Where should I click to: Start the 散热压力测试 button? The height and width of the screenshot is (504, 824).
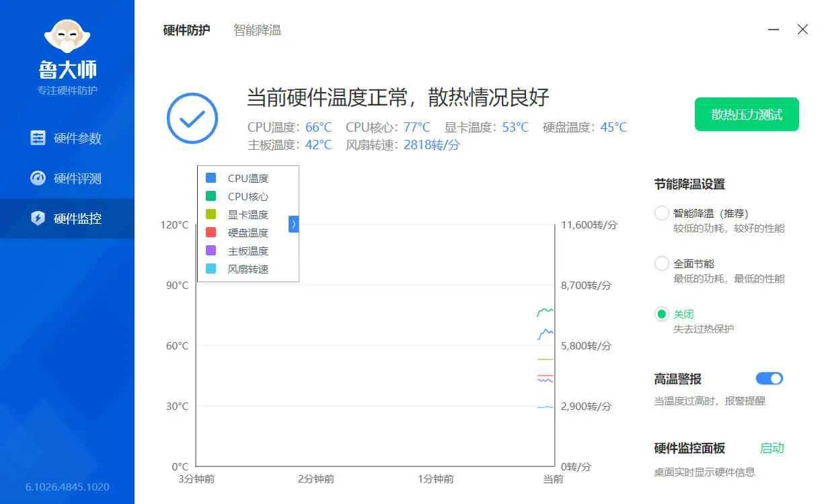click(747, 114)
